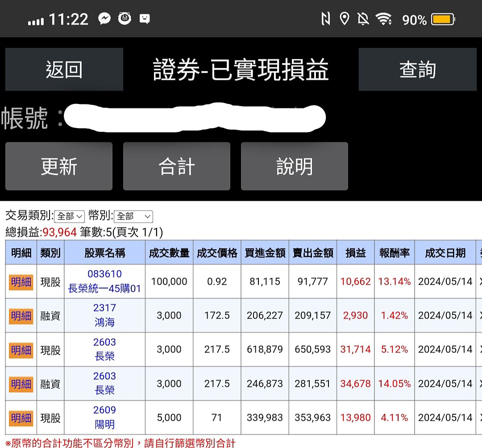Open stock link 2317 鴻海
482x448 pixels.
(104, 315)
